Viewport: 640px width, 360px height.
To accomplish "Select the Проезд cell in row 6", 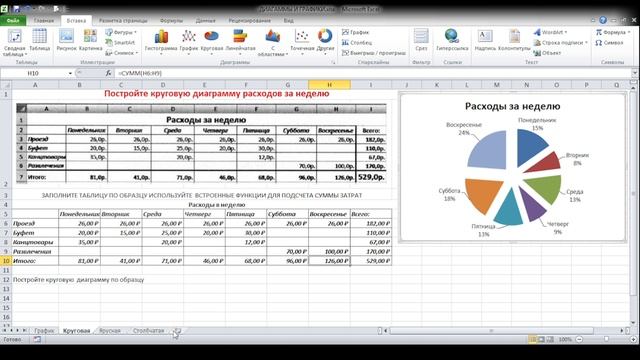I will (35, 223).
